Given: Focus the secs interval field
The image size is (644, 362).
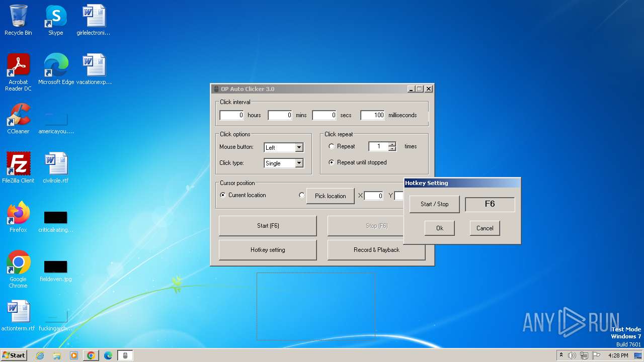Looking at the screenshot, I should (325, 115).
